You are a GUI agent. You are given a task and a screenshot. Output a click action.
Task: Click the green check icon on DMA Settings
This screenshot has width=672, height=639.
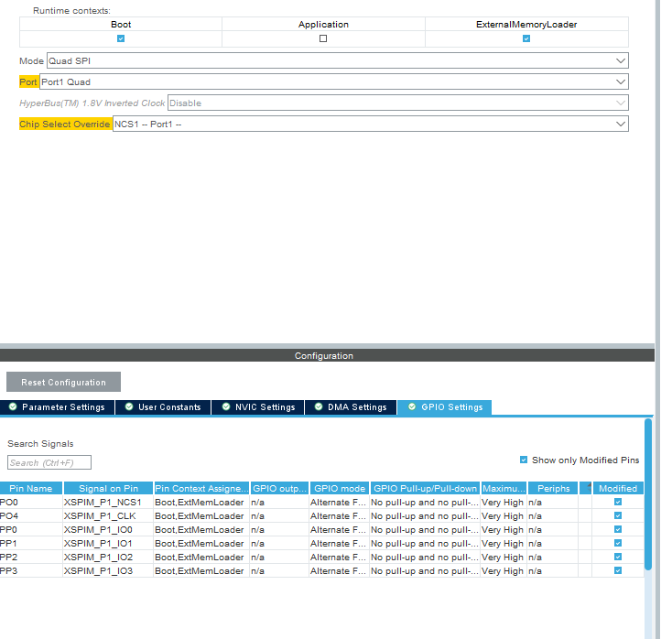click(319, 406)
